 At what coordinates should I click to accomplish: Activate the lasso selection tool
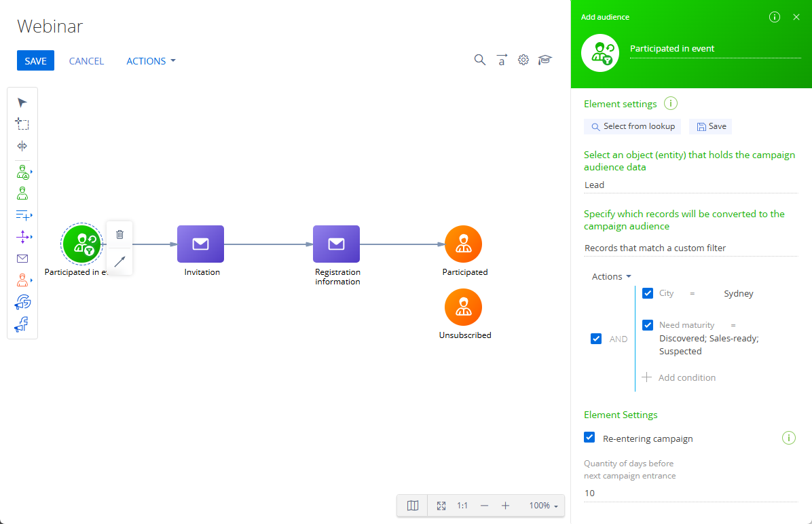[22, 124]
